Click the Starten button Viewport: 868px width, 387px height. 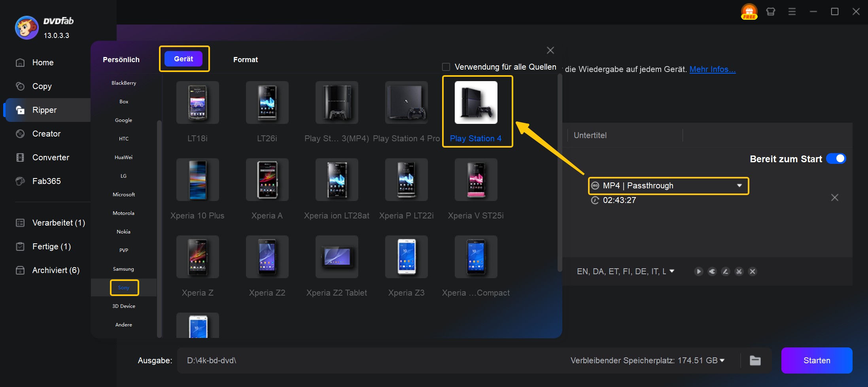pos(817,360)
